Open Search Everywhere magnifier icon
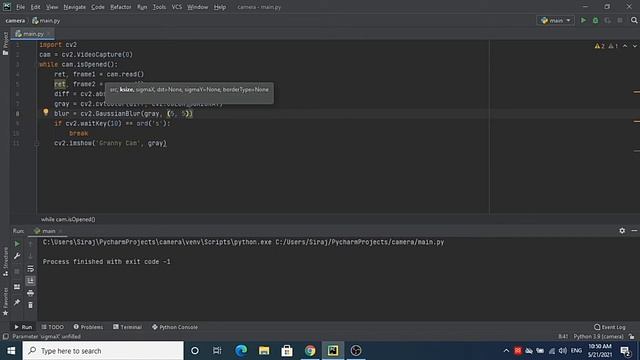 pos(634,20)
